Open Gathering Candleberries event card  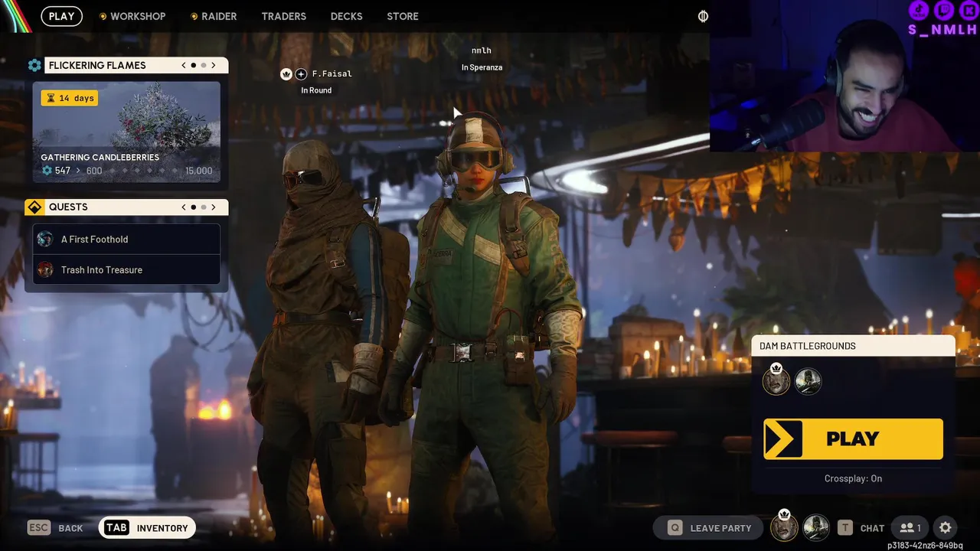pyautogui.click(x=126, y=132)
